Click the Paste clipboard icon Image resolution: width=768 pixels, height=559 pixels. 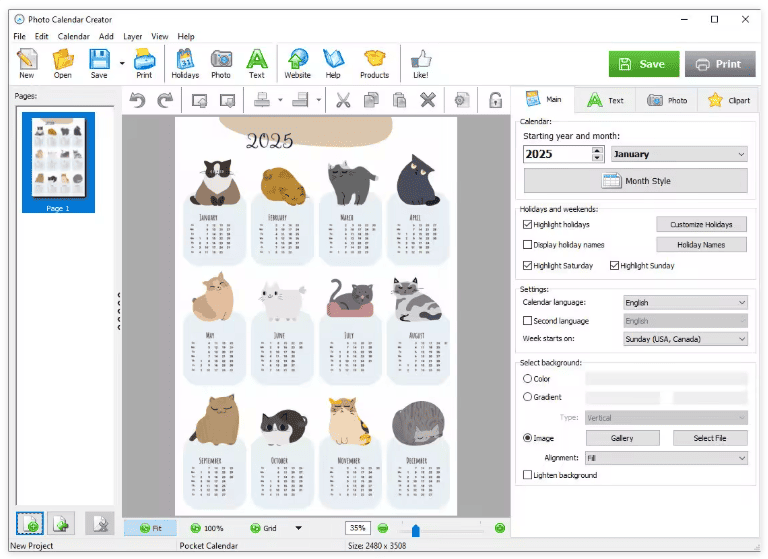(399, 100)
